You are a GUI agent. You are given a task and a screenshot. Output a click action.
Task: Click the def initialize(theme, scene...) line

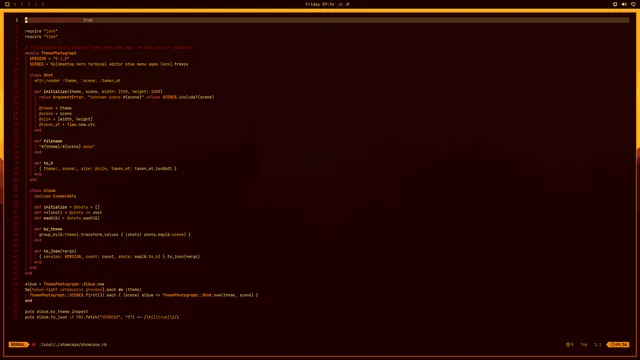[x=98, y=91]
